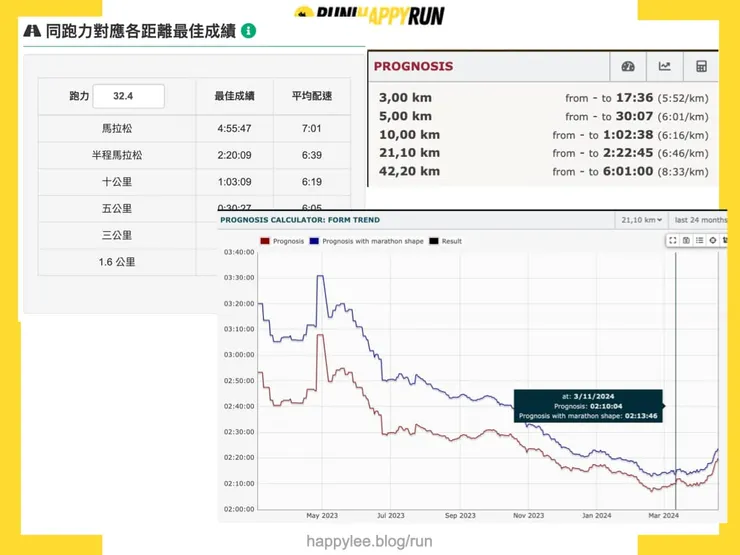Click the 30:07 prognosis time
The image size is (740, 555).
pyautogui.click(x=634, y=116)
